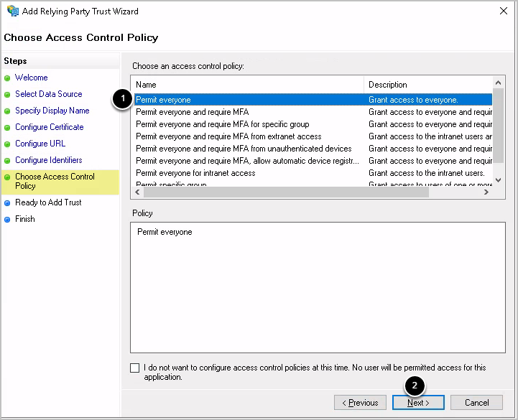Choose Permit everyone for intranet access policy
This screenshot has width=518, height=420.
coord(195,173)
